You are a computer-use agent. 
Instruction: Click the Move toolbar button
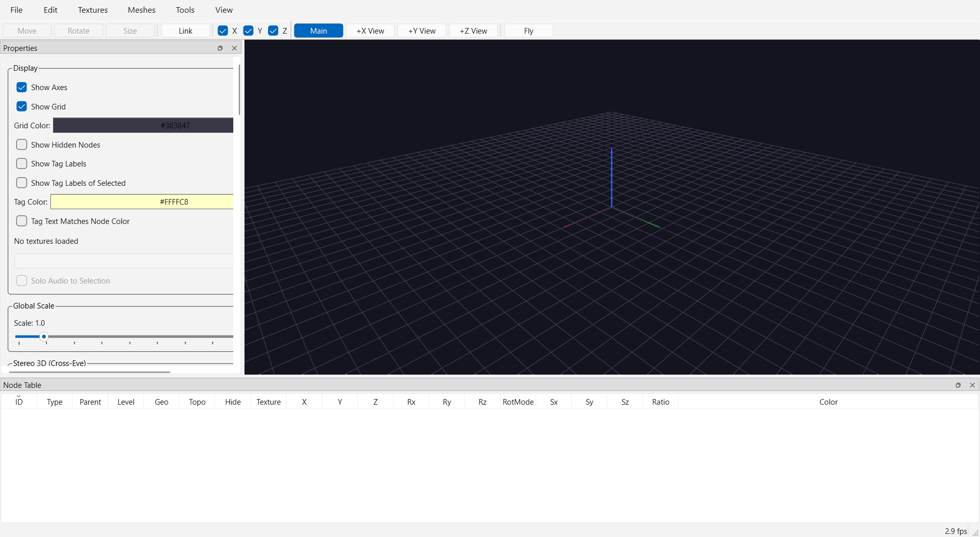[x=27, y=31]
